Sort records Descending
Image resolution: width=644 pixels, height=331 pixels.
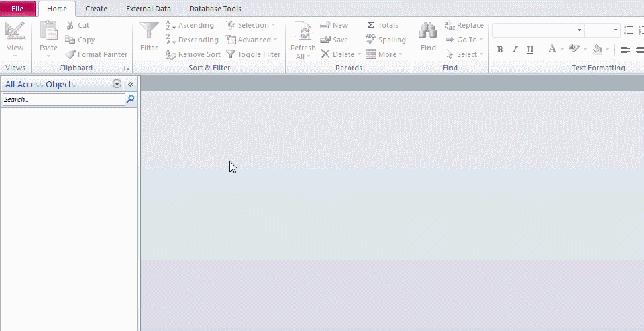192,40
